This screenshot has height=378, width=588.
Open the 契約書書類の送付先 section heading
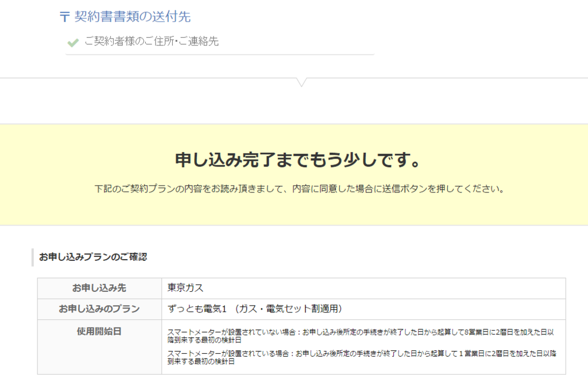[133, 17]
